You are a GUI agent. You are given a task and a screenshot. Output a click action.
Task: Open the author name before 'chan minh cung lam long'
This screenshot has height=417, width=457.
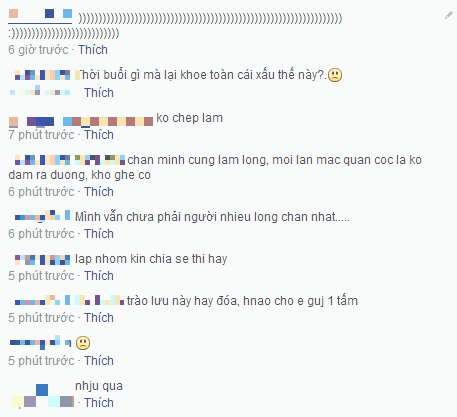[x=70, y=160]
